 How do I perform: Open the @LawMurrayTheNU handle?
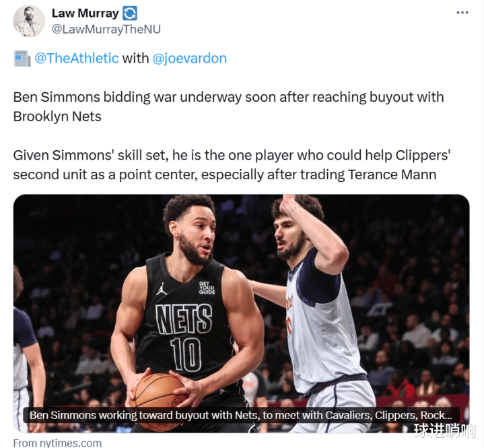coord(106,30)
